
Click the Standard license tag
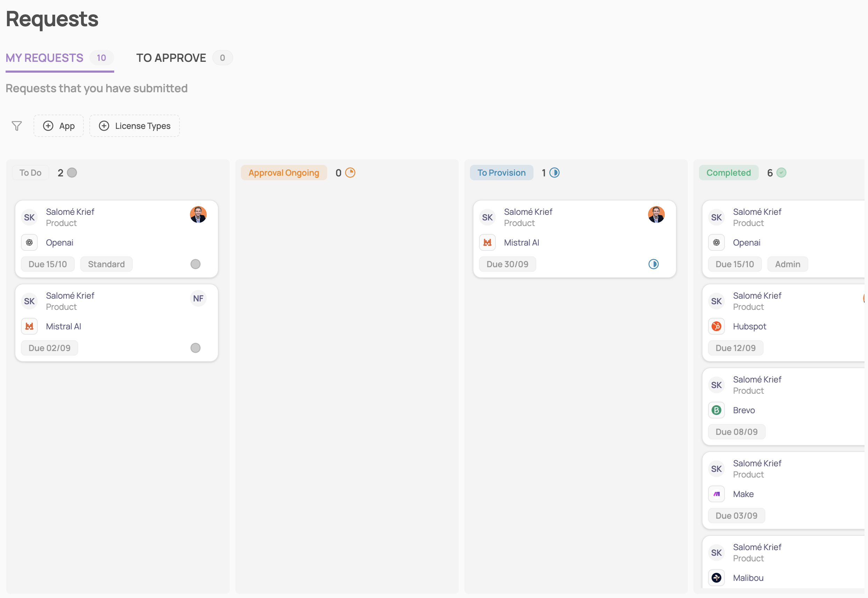click(106, 264)
